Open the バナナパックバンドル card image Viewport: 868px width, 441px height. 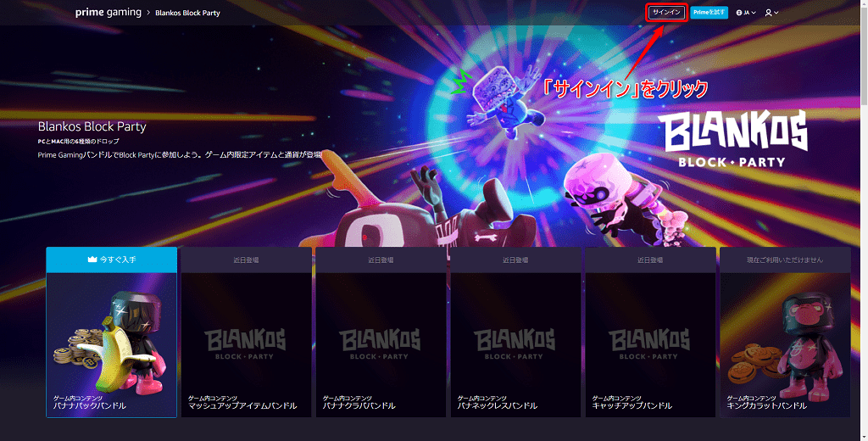coord(111,344)
